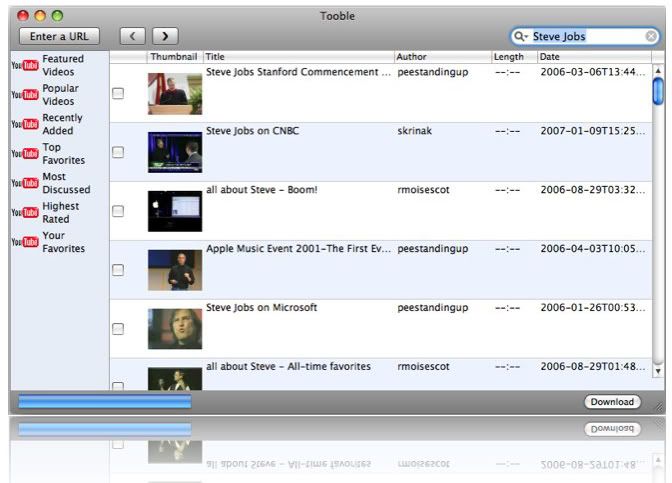This screenshot has height=483, width=672.
Task: Open the search magnifier options menu
Action: coord(521,36)
